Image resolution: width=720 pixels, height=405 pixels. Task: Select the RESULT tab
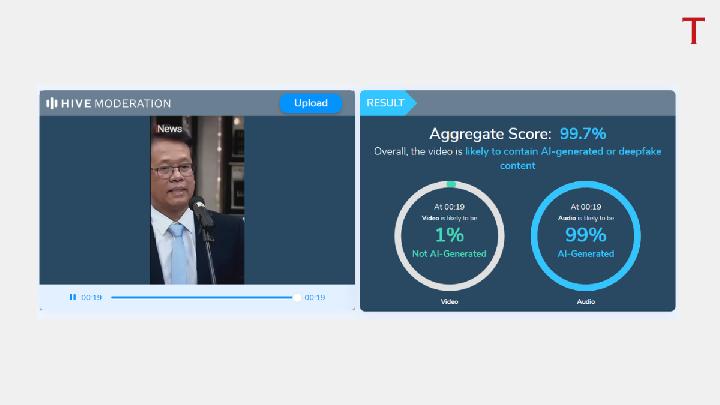tap(386, 103)
